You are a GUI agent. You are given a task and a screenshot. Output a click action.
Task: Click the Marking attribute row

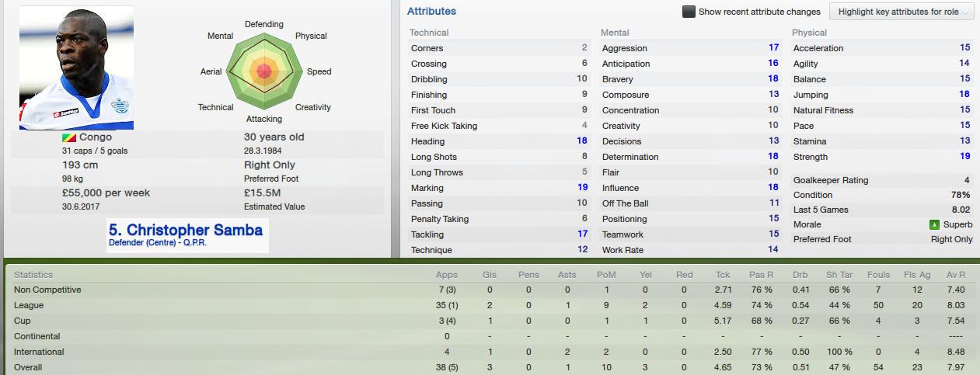pyautogui.click(x=499, y=188)
